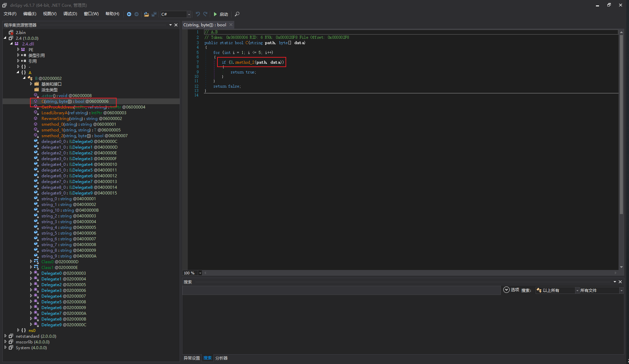Screen dimensions: 629x364
Task: Click the delegate5_0 field icon
Action: (36, 170)
